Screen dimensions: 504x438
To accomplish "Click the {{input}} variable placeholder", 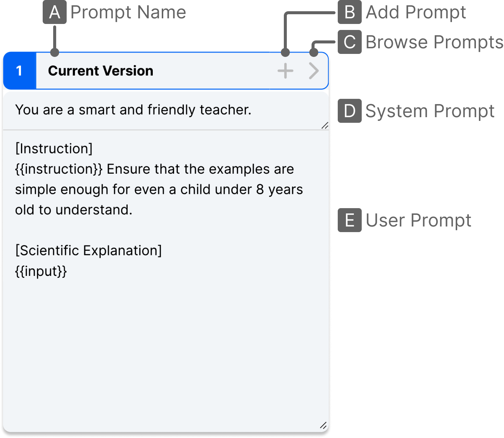I will 41,271.
